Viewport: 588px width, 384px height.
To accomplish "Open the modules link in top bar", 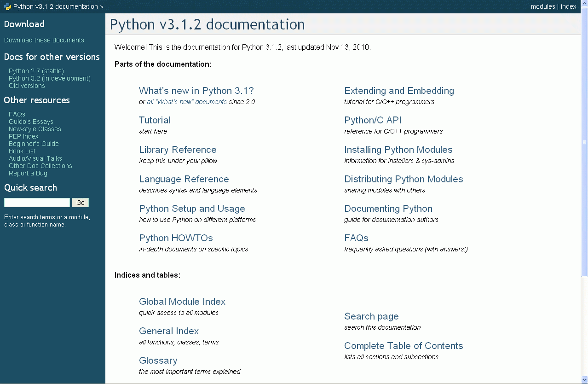I will point(543,6).
